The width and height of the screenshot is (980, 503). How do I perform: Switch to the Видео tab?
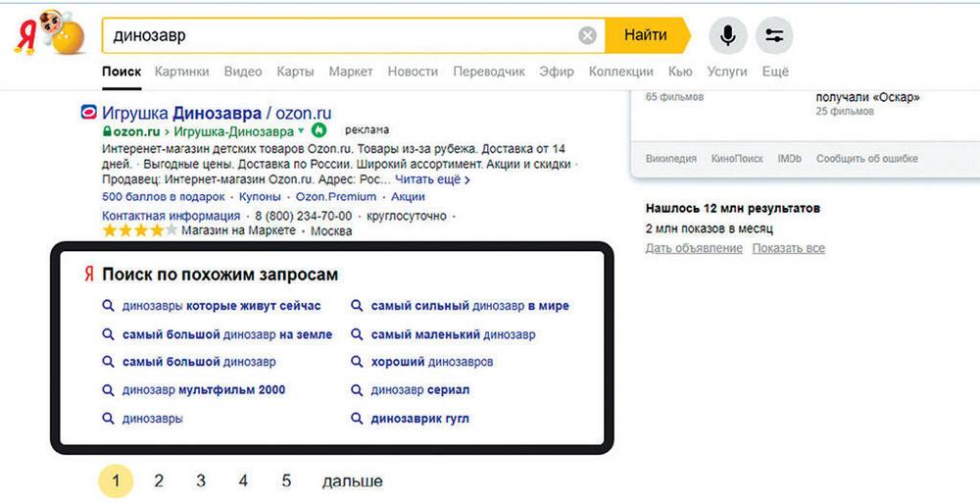(x=243, y=72)
